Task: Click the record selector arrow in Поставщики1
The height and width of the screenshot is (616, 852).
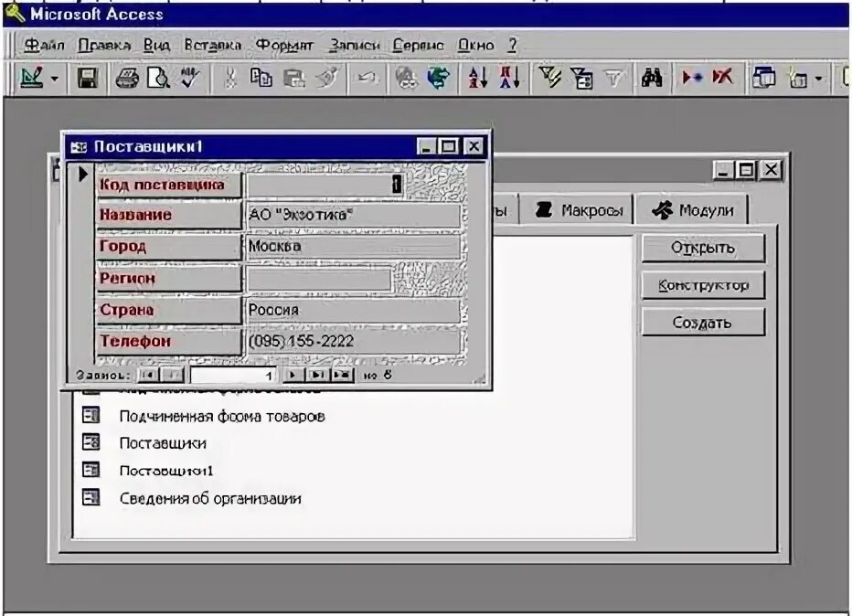Action: click(82, 175)
